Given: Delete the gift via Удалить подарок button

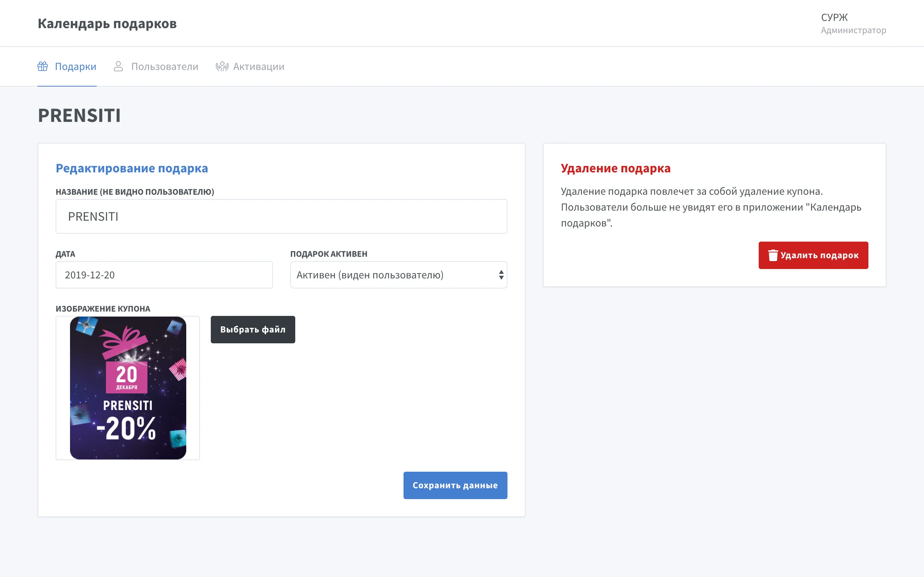Looking at the screenshot, I should click(814, 255).
